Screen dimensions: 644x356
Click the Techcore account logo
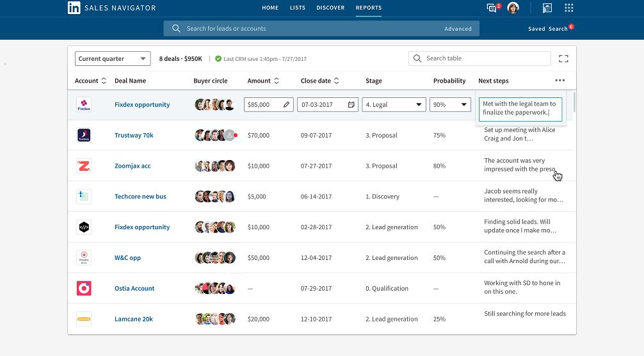(84, 197)
